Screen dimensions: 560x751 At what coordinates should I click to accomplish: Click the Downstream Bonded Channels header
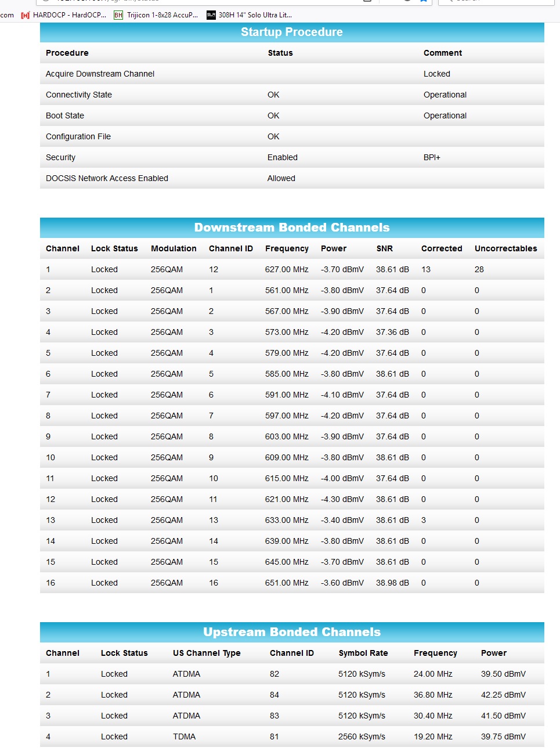(292, 228)
